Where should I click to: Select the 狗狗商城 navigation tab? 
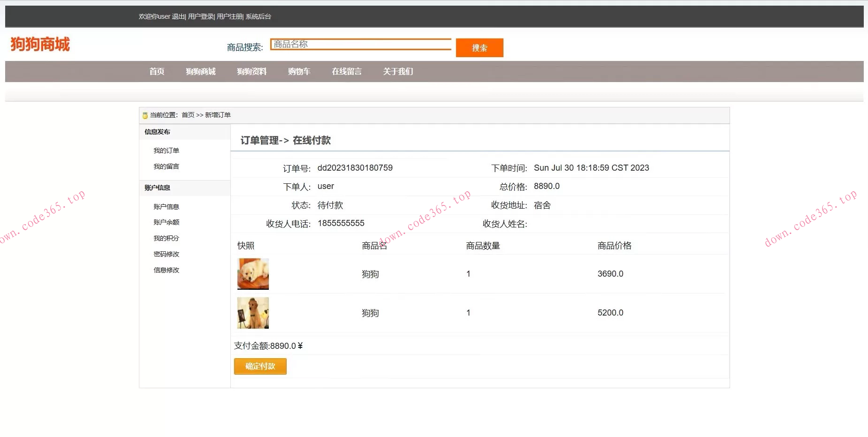[201, 71]
